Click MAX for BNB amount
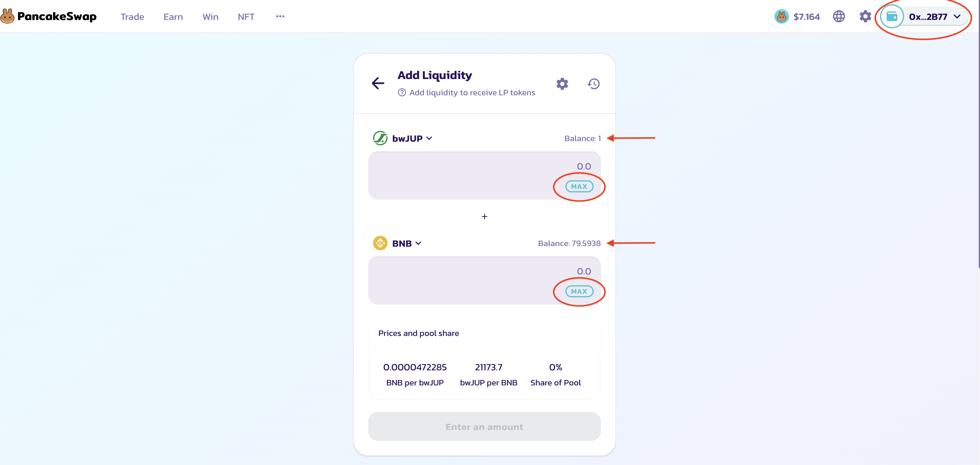 pyautogui.click(x=579, y=291)
